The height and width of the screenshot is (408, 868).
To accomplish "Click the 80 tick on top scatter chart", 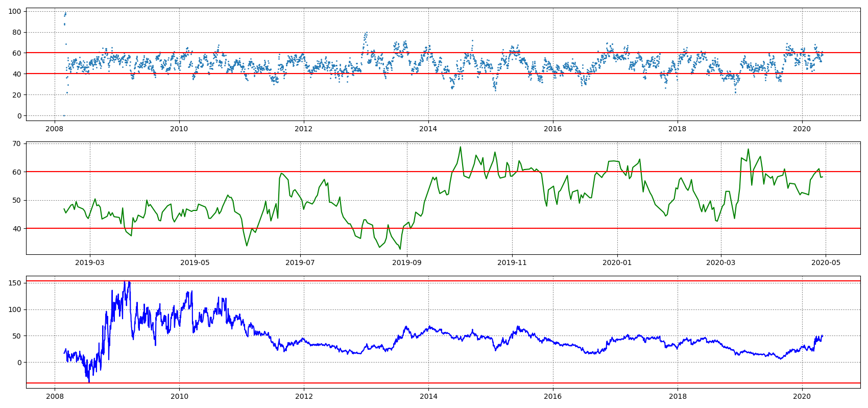I will (17, 32).
